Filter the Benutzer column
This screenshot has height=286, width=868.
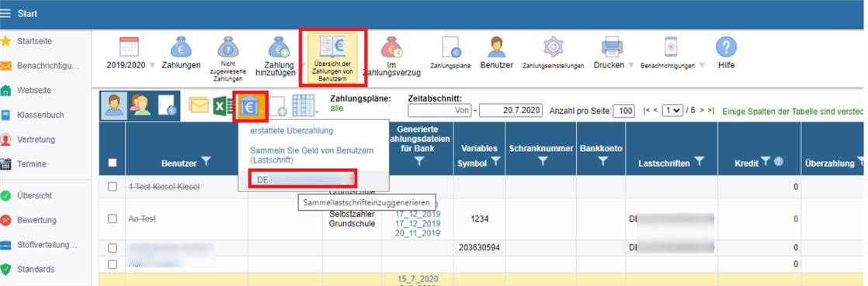click(x=206, y=162)
